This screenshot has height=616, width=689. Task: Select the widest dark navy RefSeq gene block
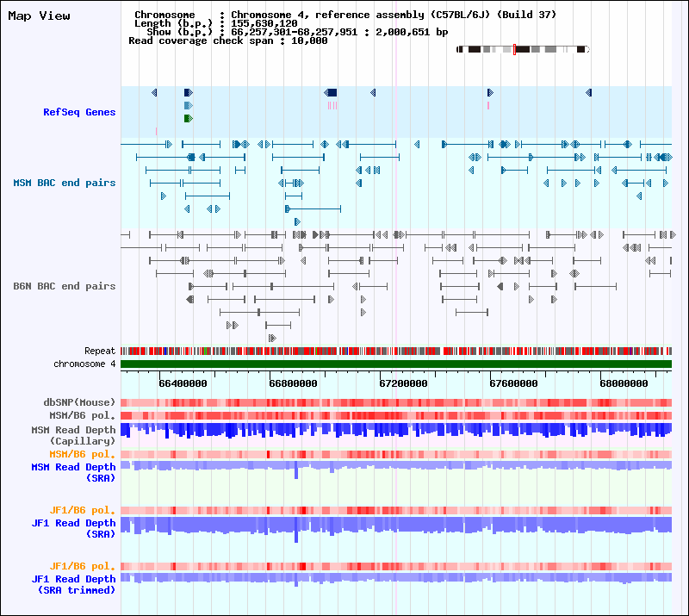331,92
